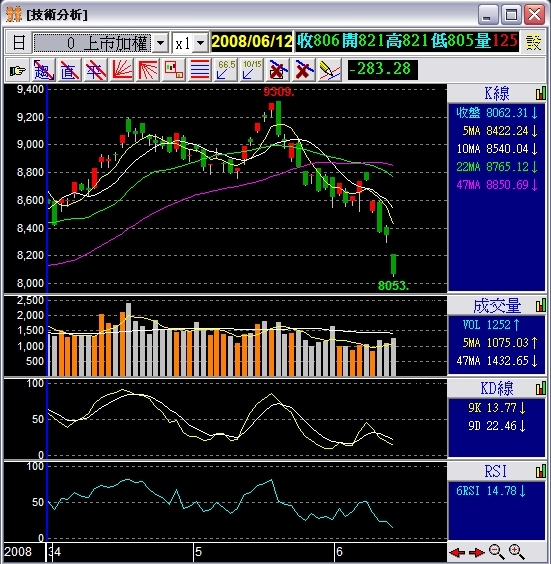Select the red rectangle range tool
Viewport: 551px width, 564px height.
[x=174, y=70]
